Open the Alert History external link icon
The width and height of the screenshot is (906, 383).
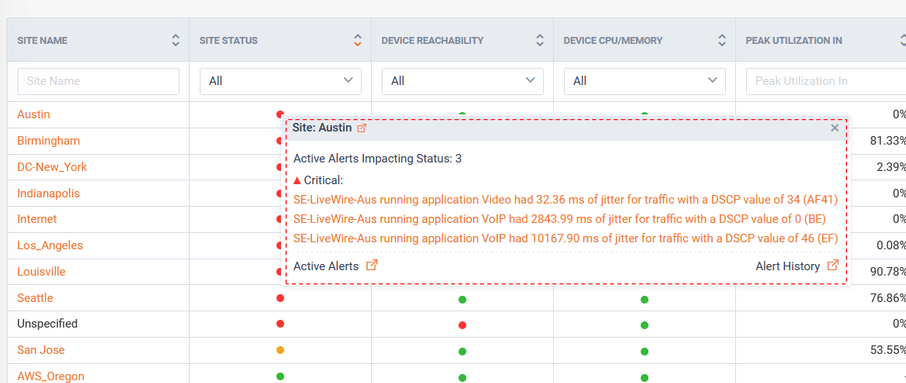833,266
